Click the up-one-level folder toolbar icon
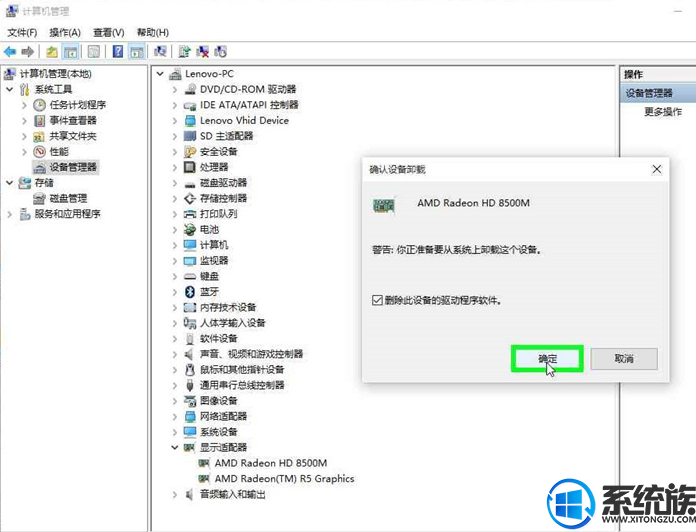The width and height of the screenshot is (696, 532). (52, 52)
